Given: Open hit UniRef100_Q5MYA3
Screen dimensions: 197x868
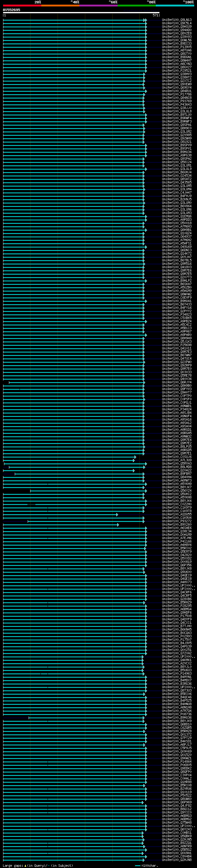Looking at the screenshot, I should coord(177,464).
